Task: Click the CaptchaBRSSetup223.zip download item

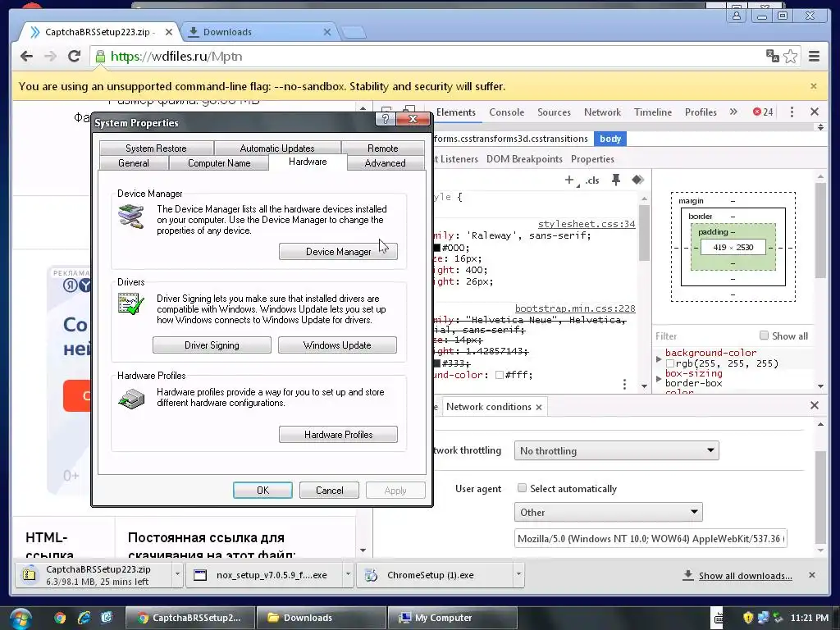Action: tap(94, 575)
